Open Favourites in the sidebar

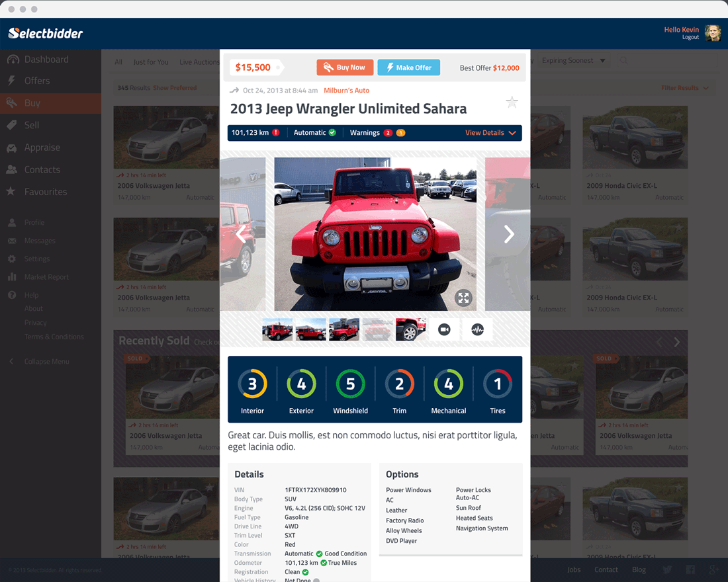coord(50,192)
